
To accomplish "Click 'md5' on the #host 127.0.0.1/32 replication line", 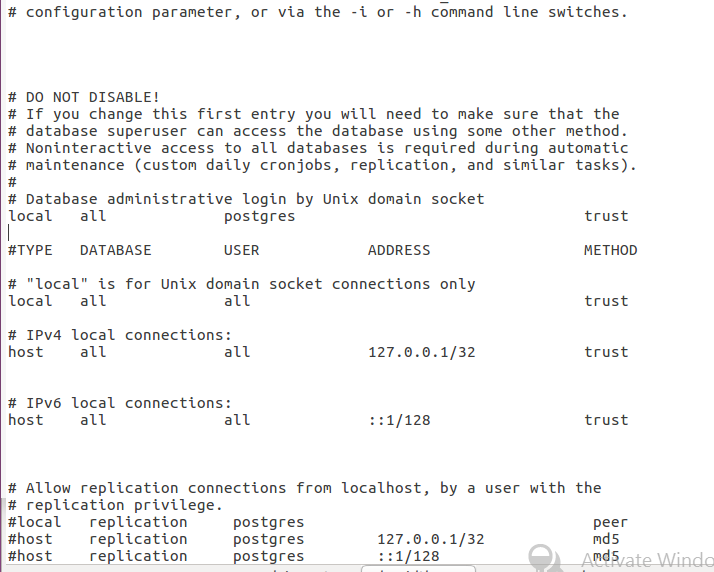I will [x=606, y=539].
